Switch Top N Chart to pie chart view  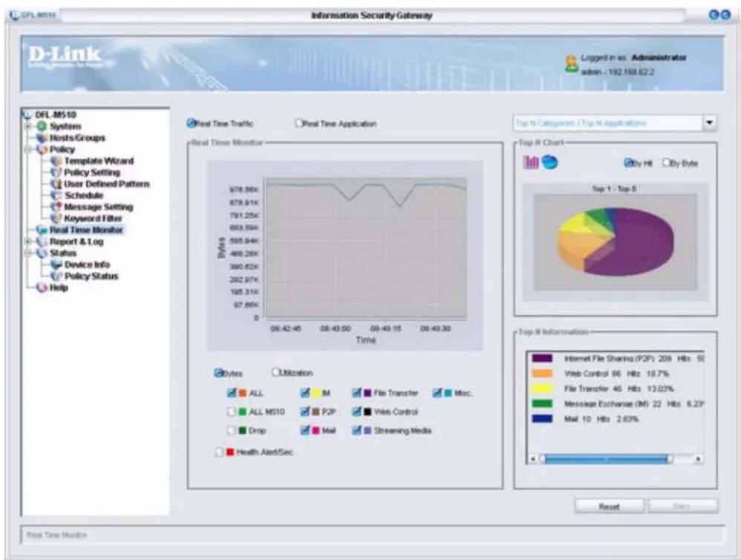[549, 162]
